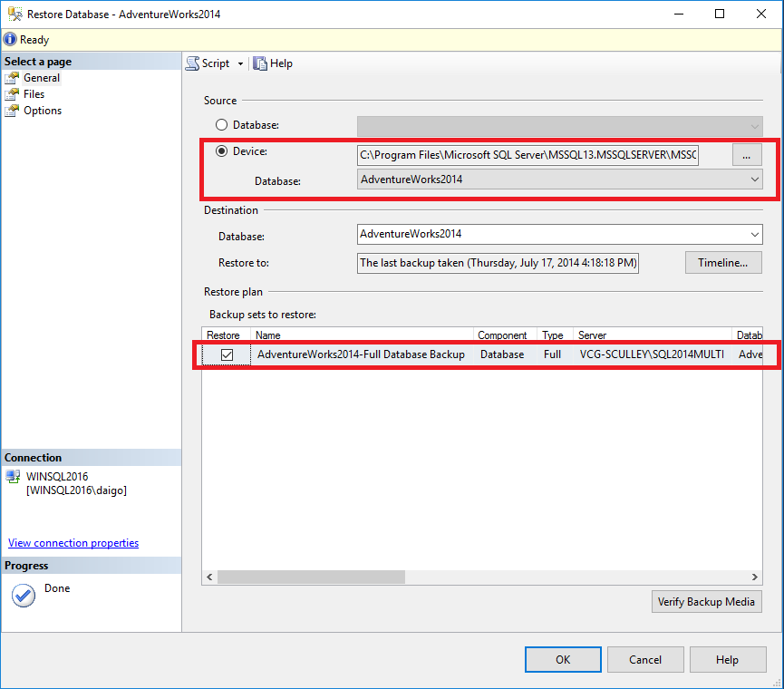Select the Files page
This screenshot has height=689, width=784.
pos(34,94)
